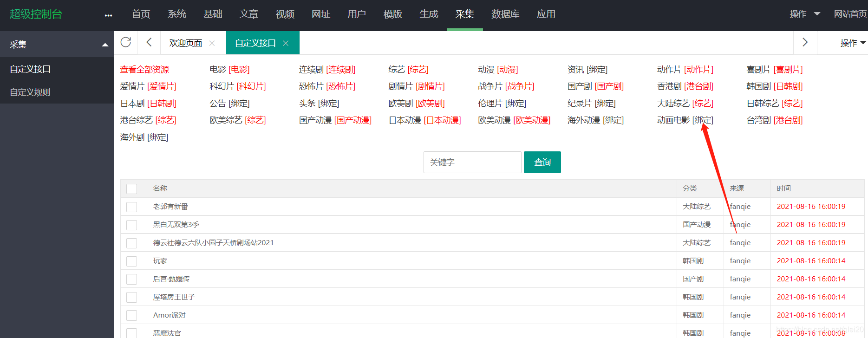Screen dimensions: 868x338
Task: Click the right arrow to scroll tabs forward
Action: pyautogui.click(x=805, y=43)
